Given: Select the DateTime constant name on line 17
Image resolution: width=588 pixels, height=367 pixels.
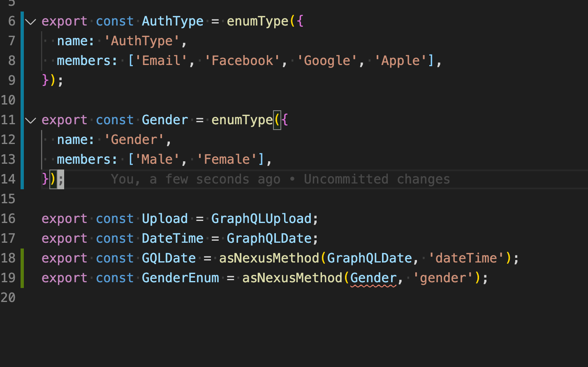Looking at the screenshot, I should point(172,238).
